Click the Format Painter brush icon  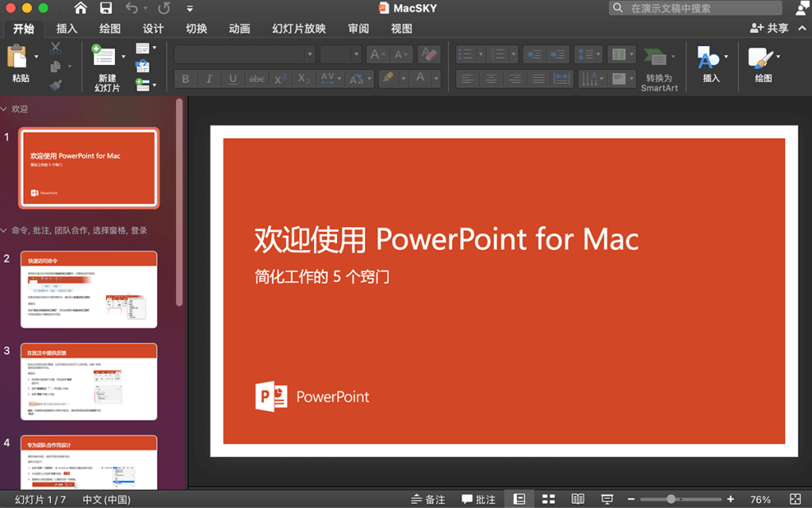(56, 85)
